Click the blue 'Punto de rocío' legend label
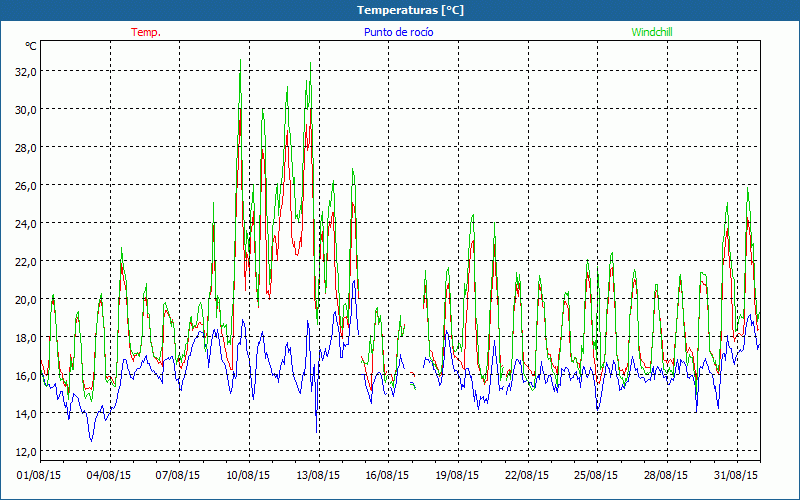800x500 pixels. [x=398, y=32]
